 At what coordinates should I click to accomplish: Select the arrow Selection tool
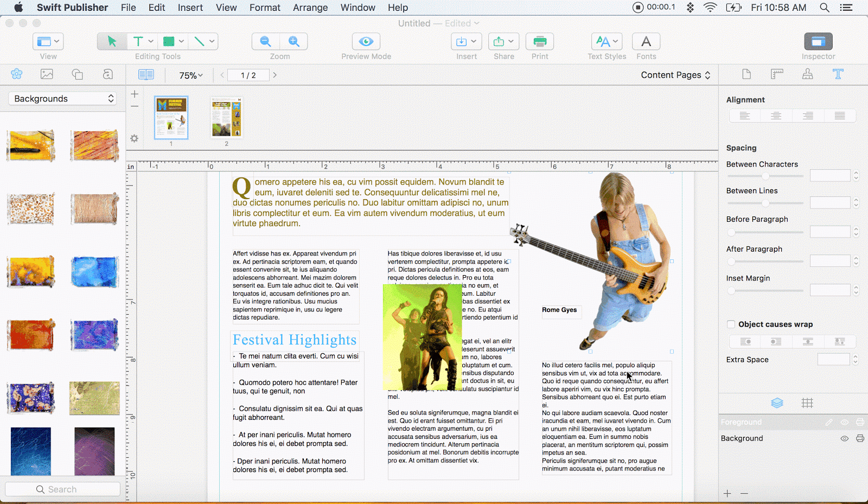112,41
